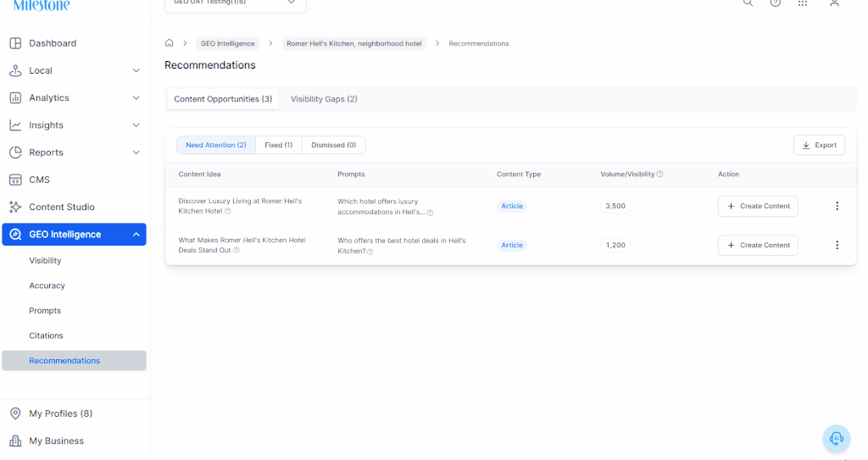
Task: Open more options for the 1,200 row
Action: [837, 245]
